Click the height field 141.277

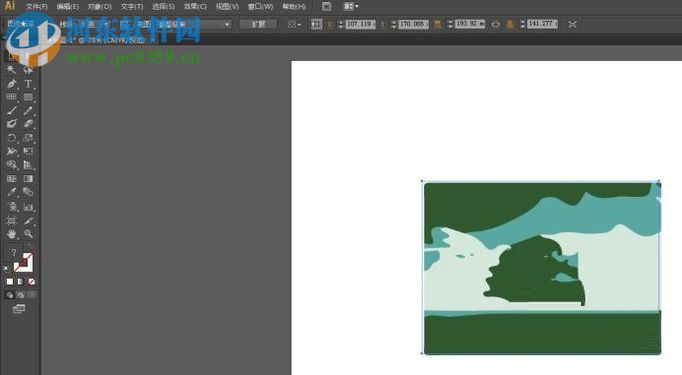(542, 24)
